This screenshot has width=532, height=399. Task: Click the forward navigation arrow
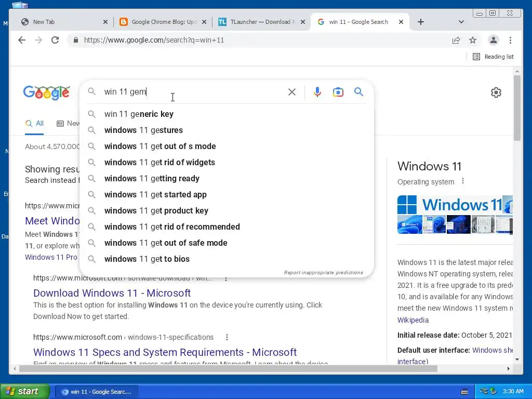(x=38, y=40)
